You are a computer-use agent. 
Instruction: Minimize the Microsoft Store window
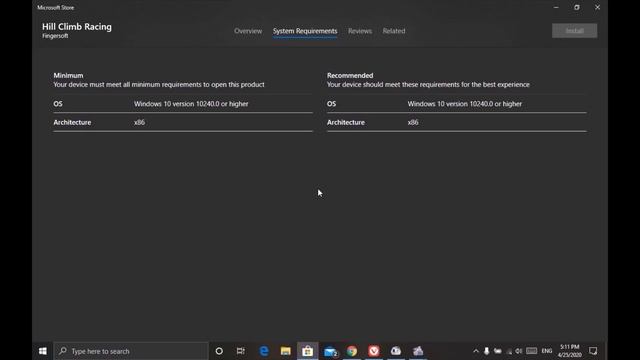point(556,7)
